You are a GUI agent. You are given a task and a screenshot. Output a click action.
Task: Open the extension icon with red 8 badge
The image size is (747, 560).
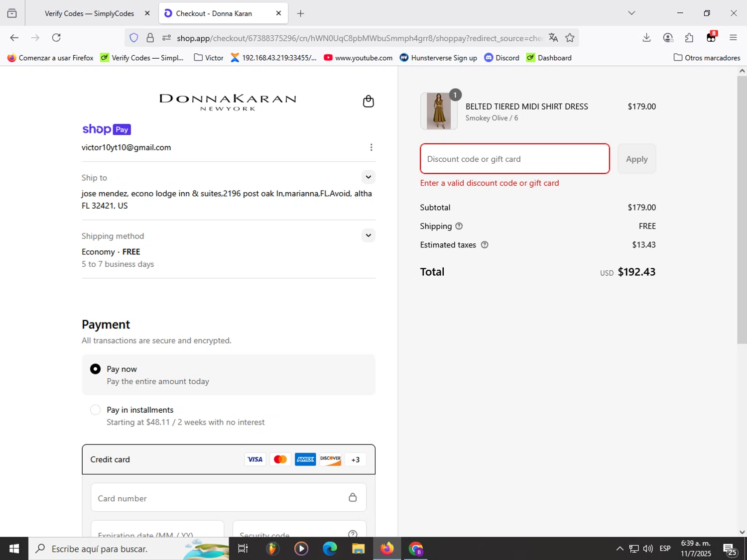711,37
